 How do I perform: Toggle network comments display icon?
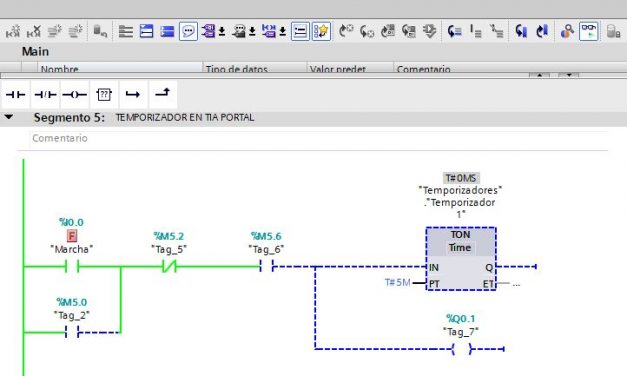tap(300, 31)
